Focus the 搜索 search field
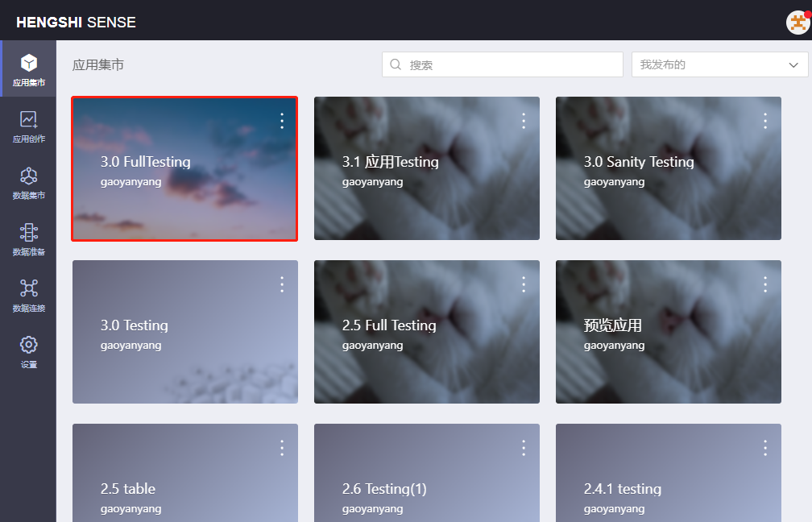This screenshot has width=812, height=522. click(x=503, y=64)
